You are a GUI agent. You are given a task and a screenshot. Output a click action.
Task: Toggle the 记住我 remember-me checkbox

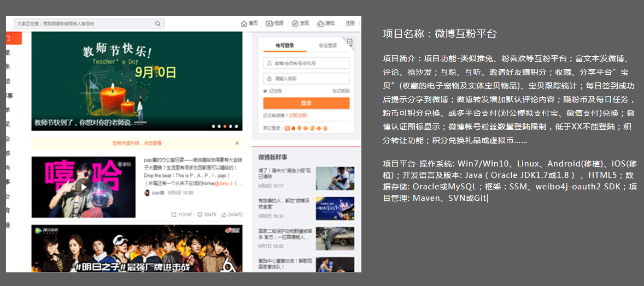[265, 91]
